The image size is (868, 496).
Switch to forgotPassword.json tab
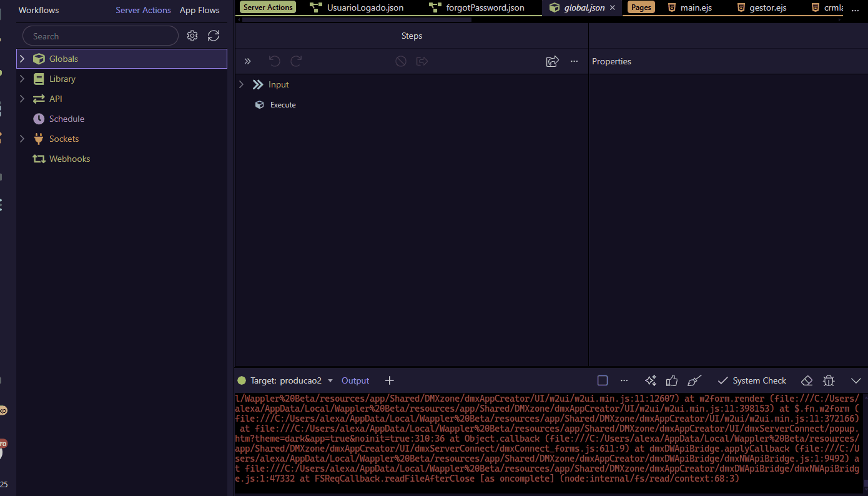pyautogui.click(x=478, y=7)
